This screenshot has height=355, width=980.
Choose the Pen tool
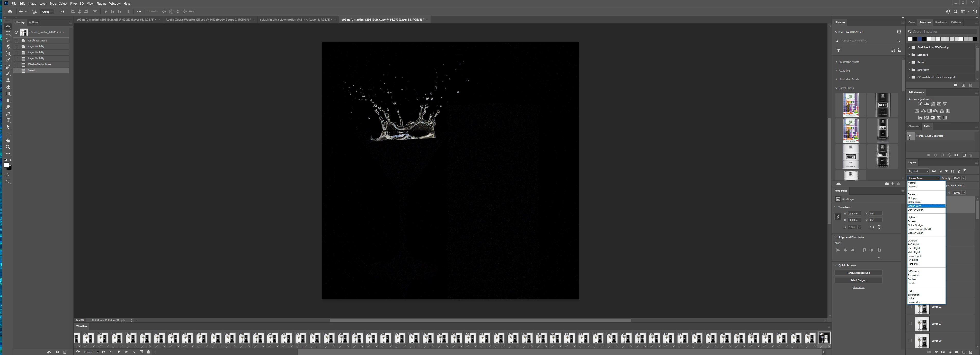tap(8, 114)
